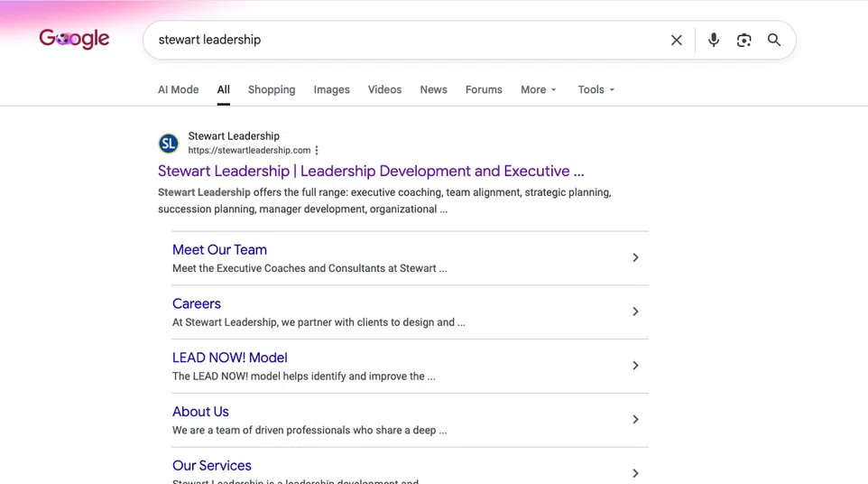
Task: Switch to Images tab
Action: tap(331, 89)
